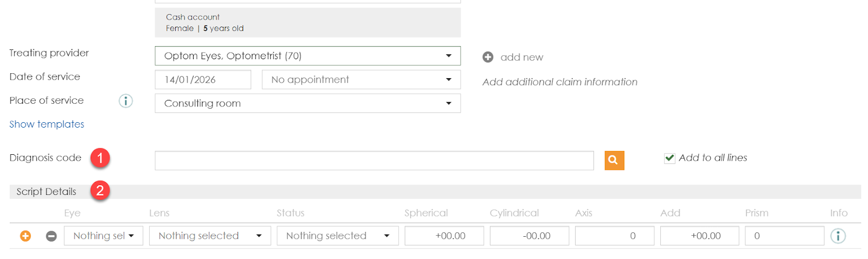Click the plus icon beside add new

point(488,57)
